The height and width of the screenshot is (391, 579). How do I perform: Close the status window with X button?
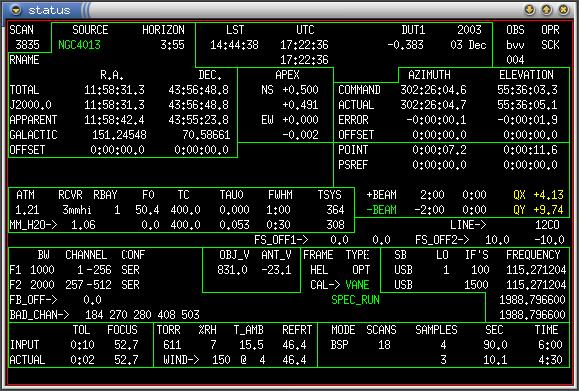[563, 10]
